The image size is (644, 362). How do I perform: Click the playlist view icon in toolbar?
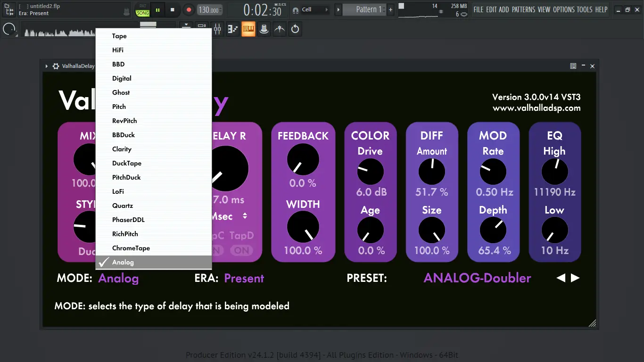tap(202, 26)
